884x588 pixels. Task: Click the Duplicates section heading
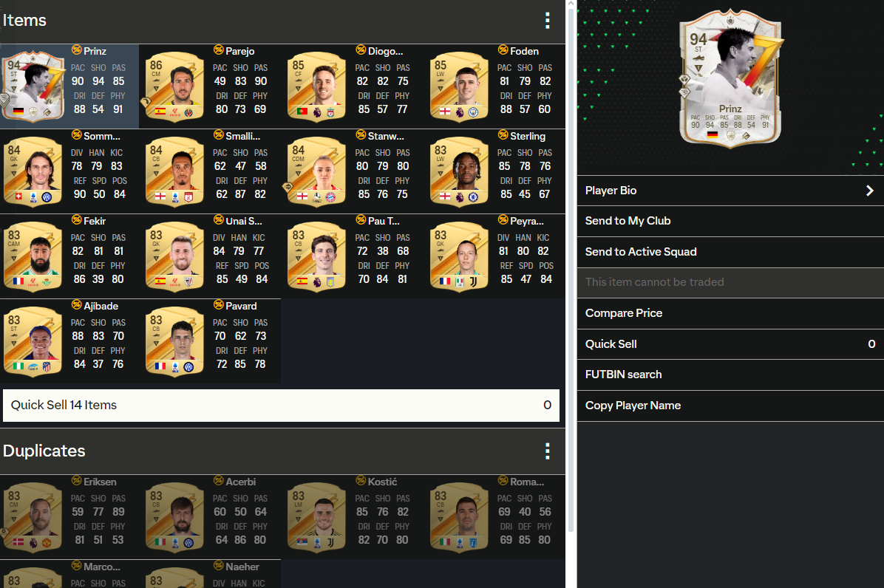pyautogui.click(x=44, y=451)
